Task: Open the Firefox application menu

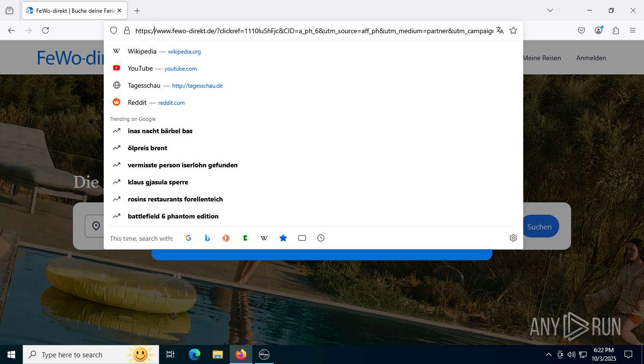Action: coord(633,30)
